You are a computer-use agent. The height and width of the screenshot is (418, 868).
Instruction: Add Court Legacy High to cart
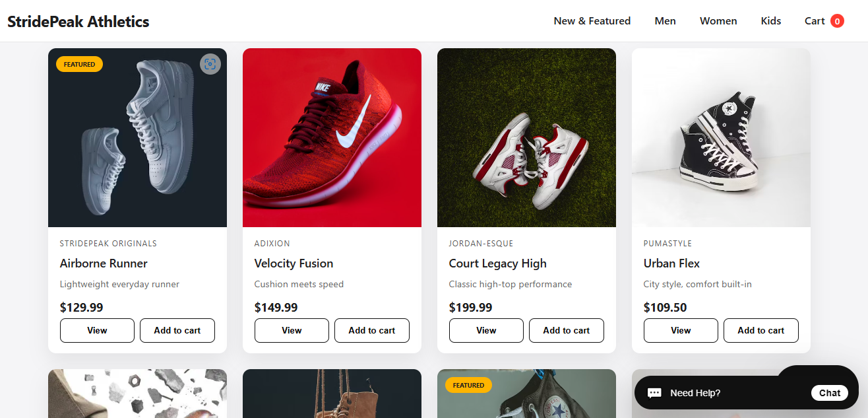pos(566,330)
